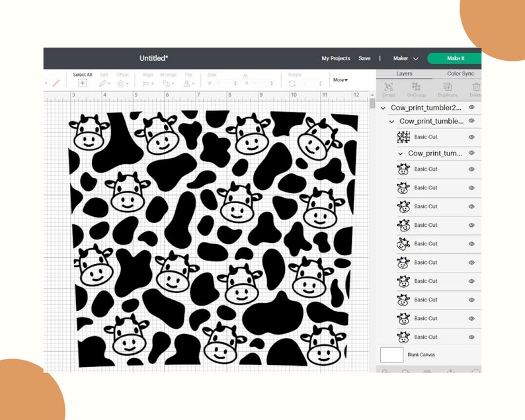Click the Untitled* project title

(x=153, y=58)
